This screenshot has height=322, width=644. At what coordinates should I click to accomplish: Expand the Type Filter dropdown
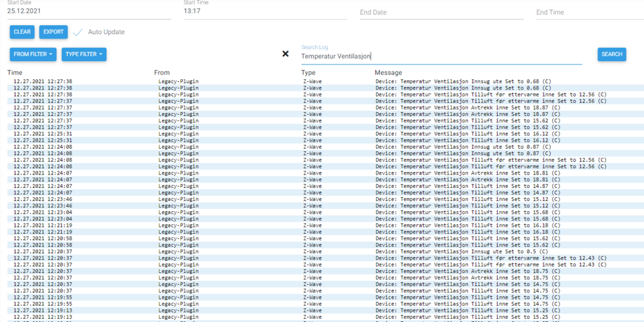pos(84,55)
